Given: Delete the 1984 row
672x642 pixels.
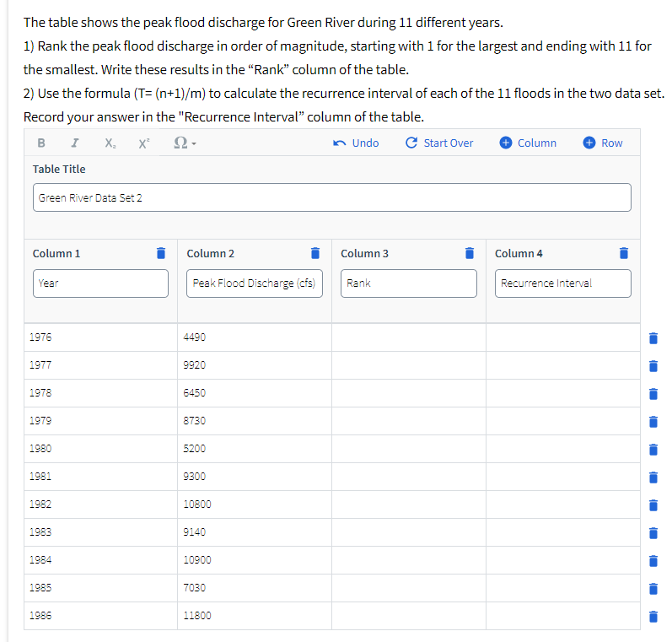Looking at the screenshot, I should [x=653, y=560].
